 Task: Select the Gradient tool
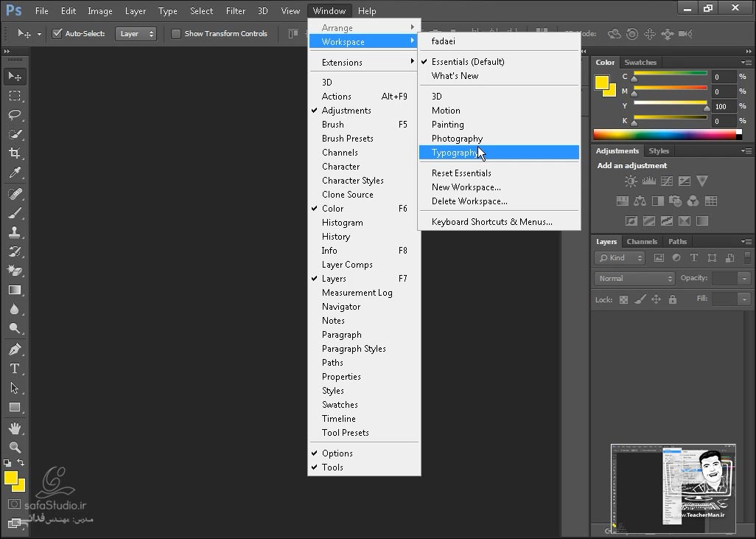coord(15,290)
